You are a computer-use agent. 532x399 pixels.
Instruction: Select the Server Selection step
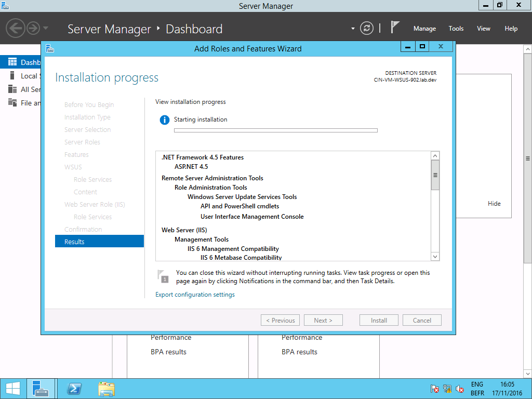pos(87,129)
